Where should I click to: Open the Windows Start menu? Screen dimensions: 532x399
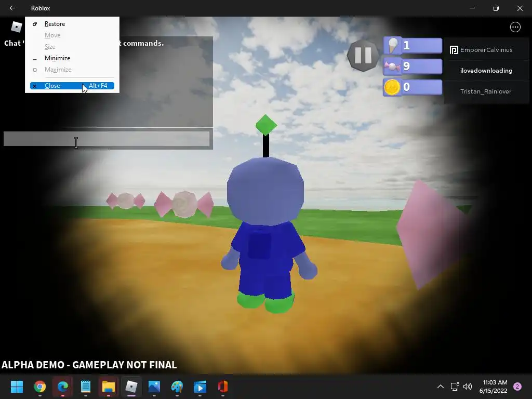tap(17, 387)
